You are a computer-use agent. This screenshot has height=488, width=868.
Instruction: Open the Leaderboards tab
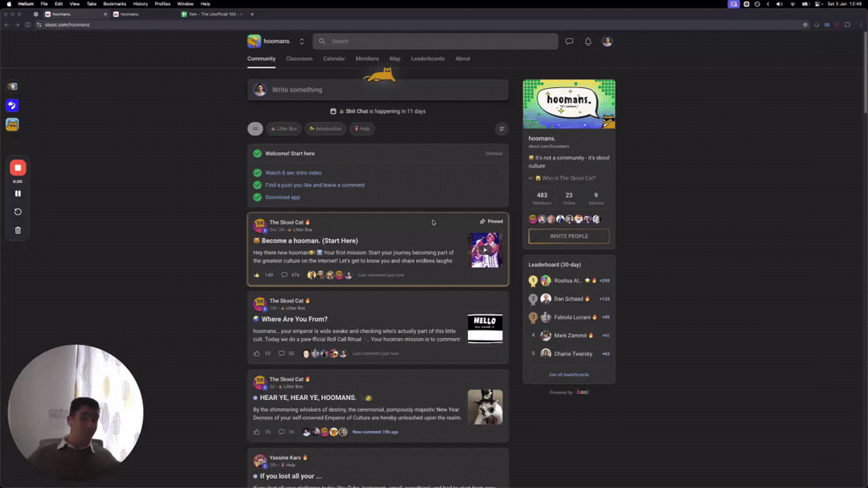point(427,58)
